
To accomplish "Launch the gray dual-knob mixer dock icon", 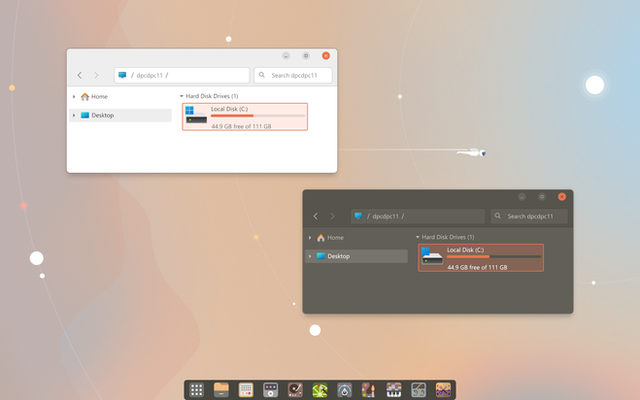I will tap(418, 390).
